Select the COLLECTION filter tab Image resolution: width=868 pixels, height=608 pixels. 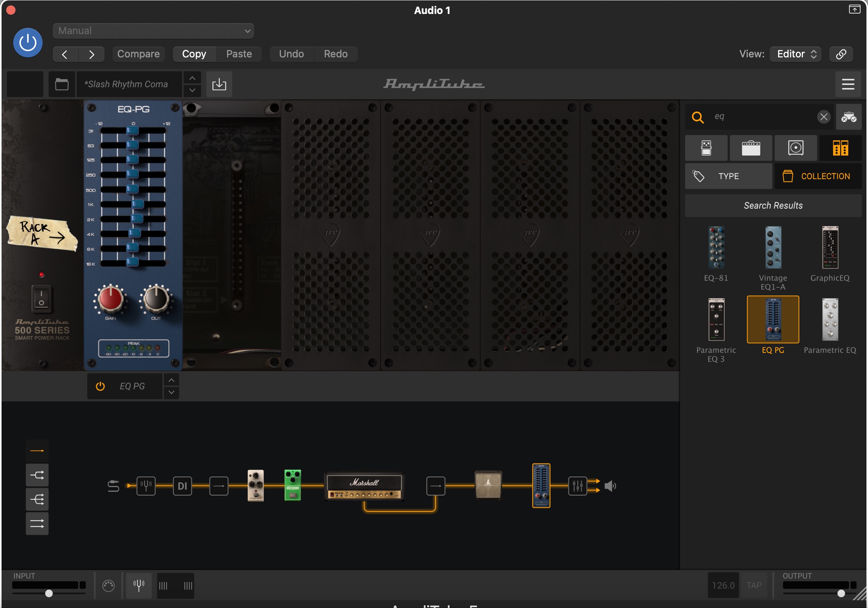click(818, 176)
